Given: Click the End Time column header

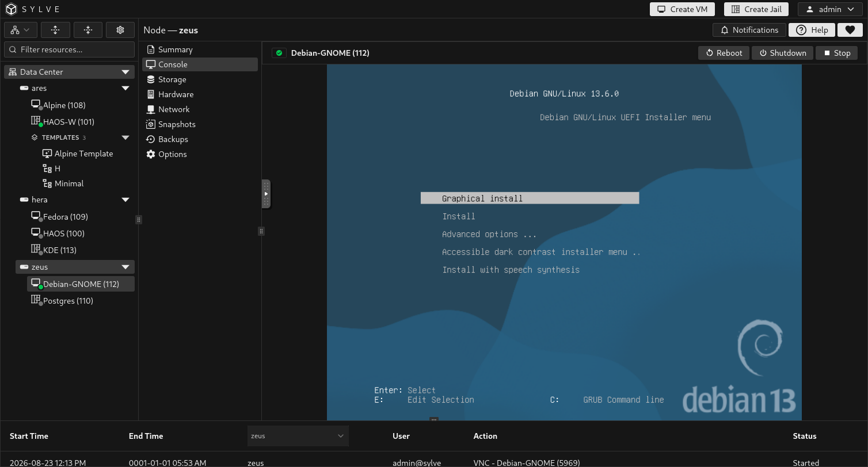Looking at the screenshot, I should (x=146, y=436).
